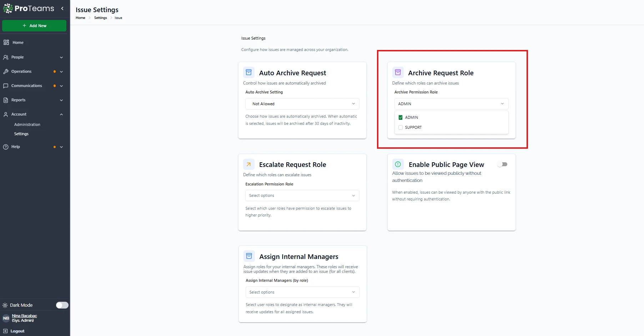Click the Enable Public Page View icon
The width and height of the screenshot is (644, 336).
(x=398, y=164)
